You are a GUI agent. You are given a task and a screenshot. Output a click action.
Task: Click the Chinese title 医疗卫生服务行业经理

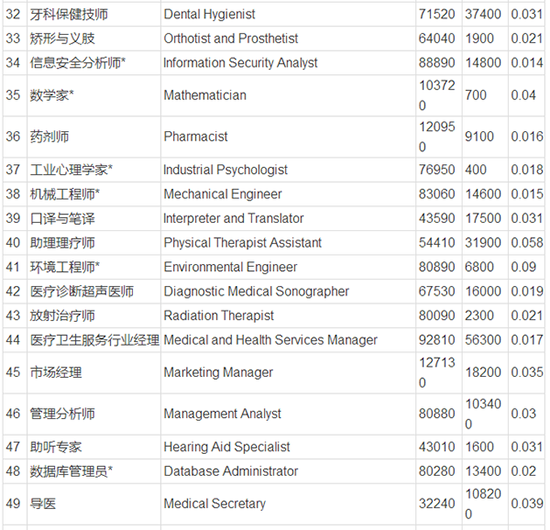[x=94, y=340]
